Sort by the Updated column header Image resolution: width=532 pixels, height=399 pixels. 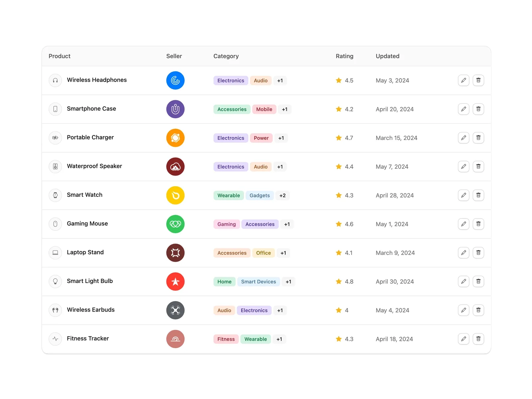tap(387, 56)
